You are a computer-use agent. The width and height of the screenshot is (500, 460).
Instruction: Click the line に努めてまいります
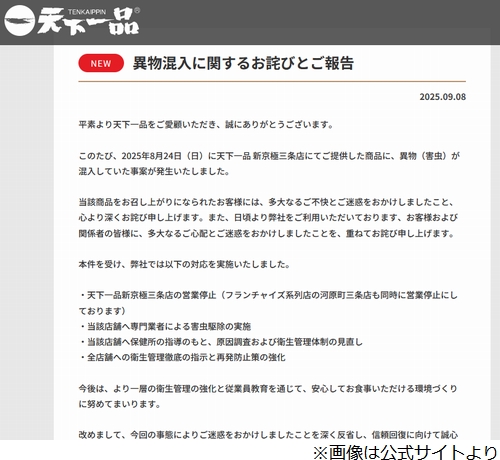(x=120, y=404)
